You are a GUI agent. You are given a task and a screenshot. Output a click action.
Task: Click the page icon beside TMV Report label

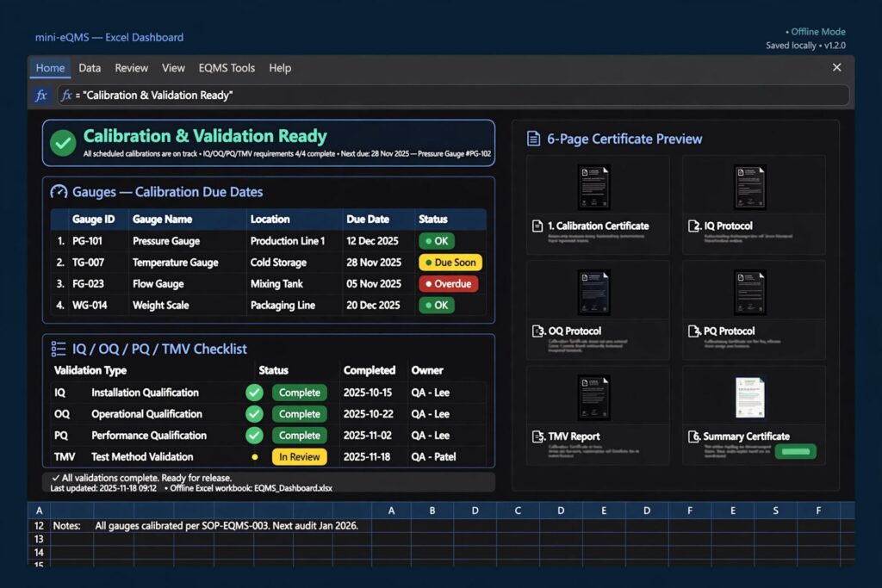pyautogui.click(x=537, y=436)
